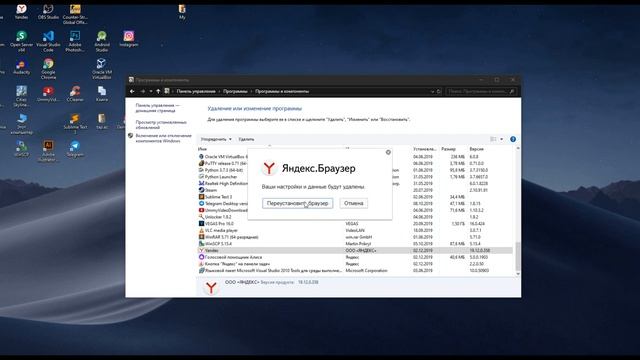Click the Programs and Features search field
Image resolution: width=640 pixels, height=360 pixels.
tap(481, 91)
